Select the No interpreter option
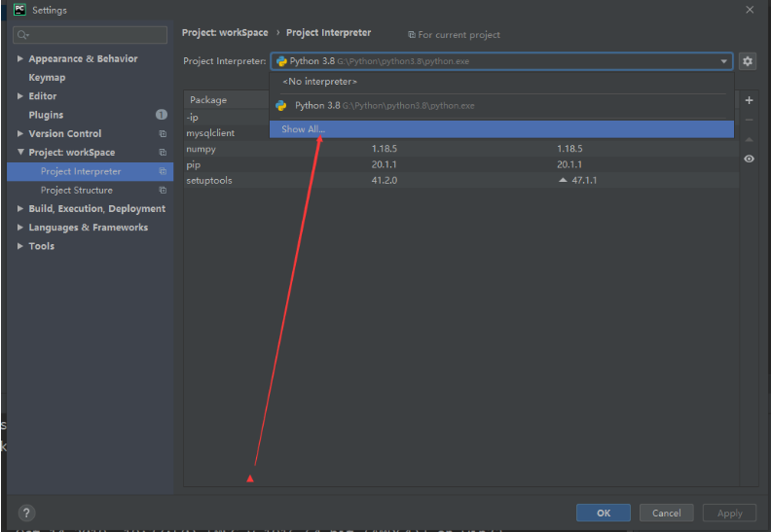771x532 pixels. point(501,82)
